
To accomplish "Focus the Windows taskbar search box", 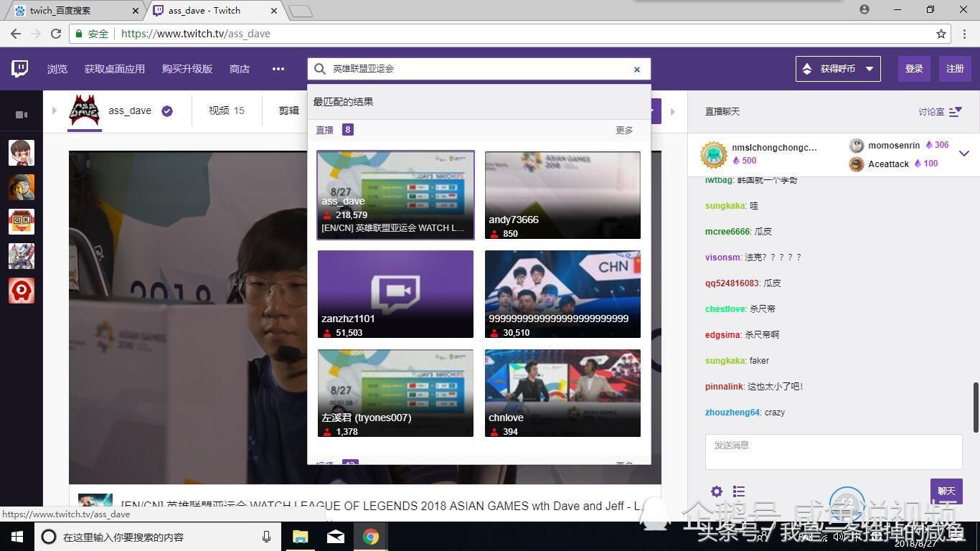I will click(x=156, y=537).
